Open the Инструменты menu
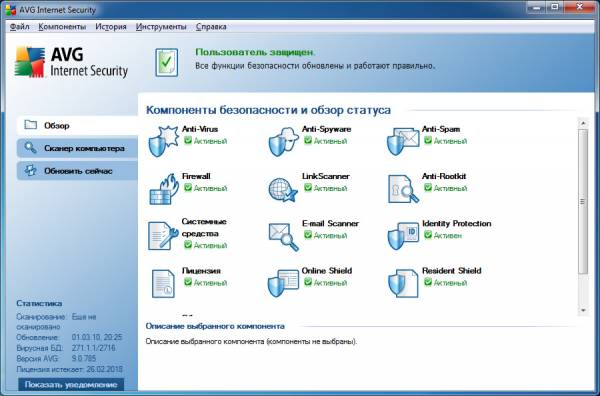This screenshot has height=396, width=600. (161, 27)
